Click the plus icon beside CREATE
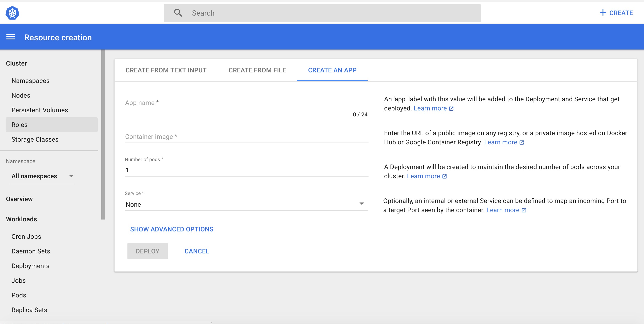This screenshot has width=644, height=324. [603, 13]
